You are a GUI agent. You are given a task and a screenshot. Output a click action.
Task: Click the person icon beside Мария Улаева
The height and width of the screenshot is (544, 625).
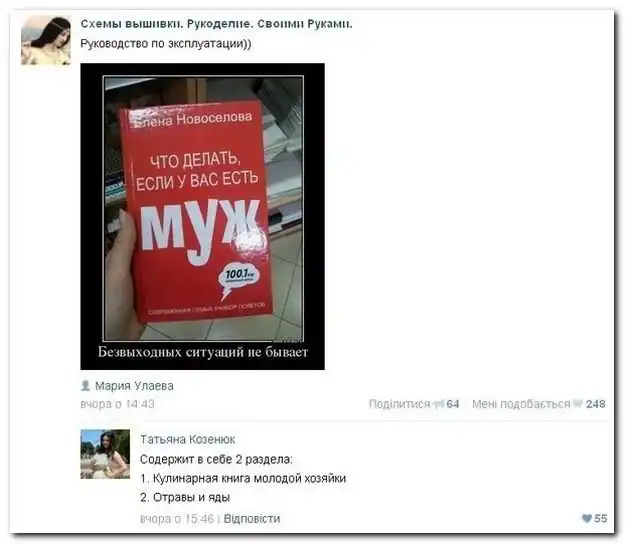tap(85, 385)
